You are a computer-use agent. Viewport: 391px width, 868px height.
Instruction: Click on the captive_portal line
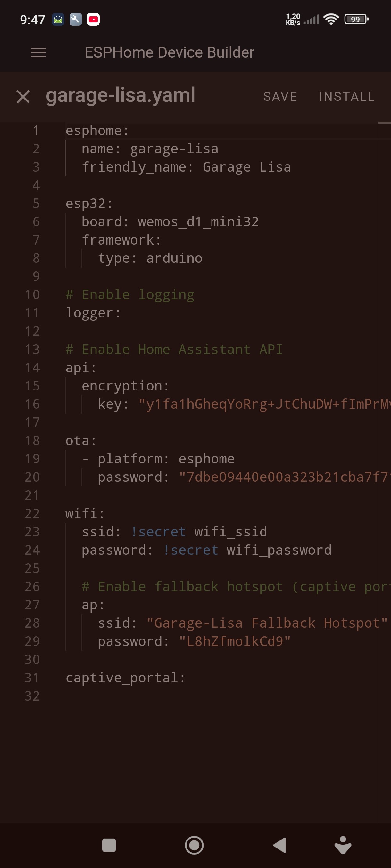[125, 678]
